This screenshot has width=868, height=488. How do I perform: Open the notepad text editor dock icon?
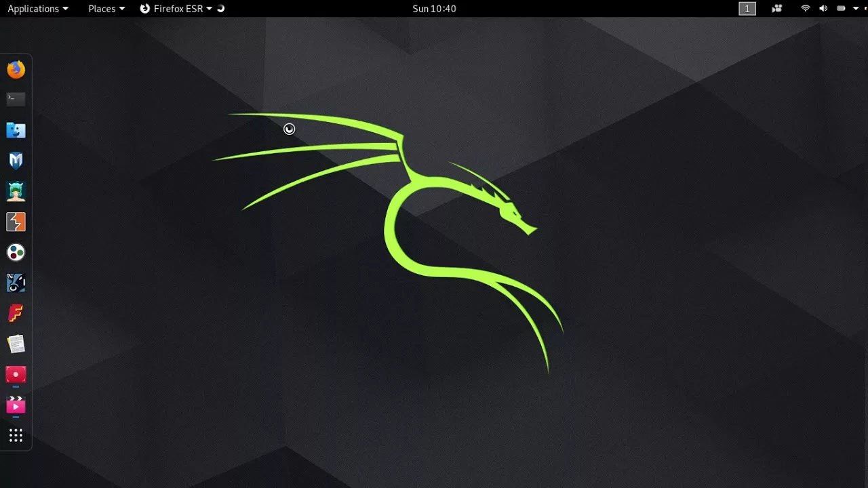pyautogui.click(x=16, y=344)
